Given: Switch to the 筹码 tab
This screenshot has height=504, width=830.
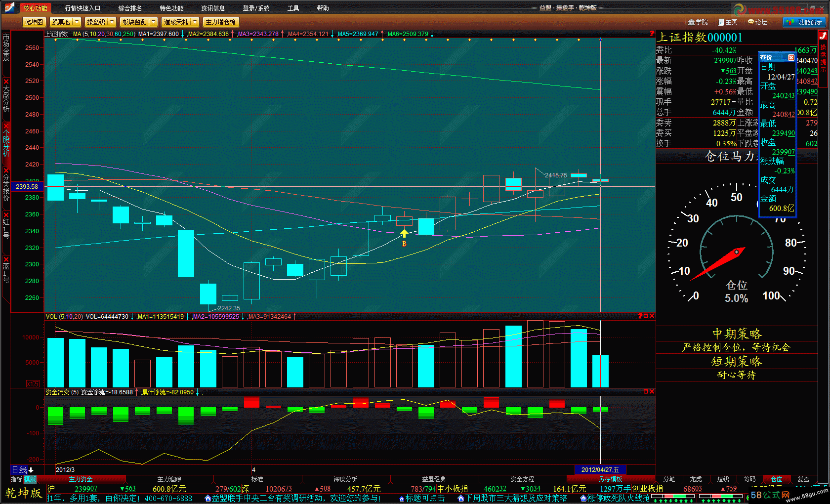Looking at the screenshot, I should [x=749, y=479].
